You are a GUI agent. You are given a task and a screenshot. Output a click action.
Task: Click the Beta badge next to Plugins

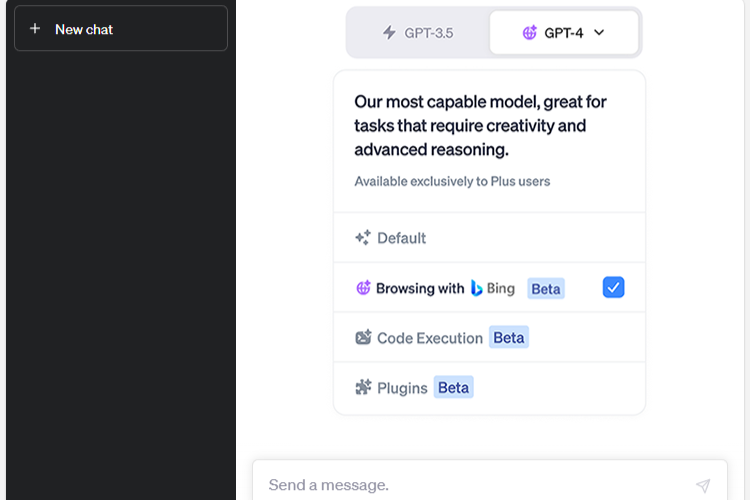tap(453, 388)
